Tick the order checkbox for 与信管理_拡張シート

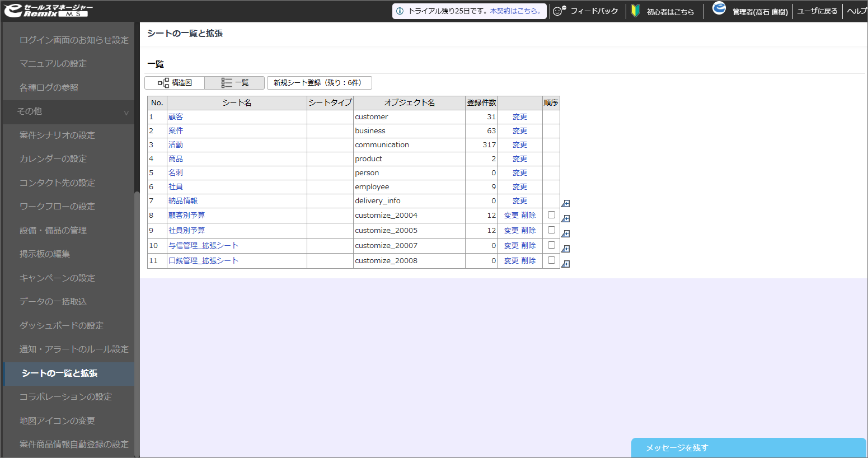click(551, 245)
